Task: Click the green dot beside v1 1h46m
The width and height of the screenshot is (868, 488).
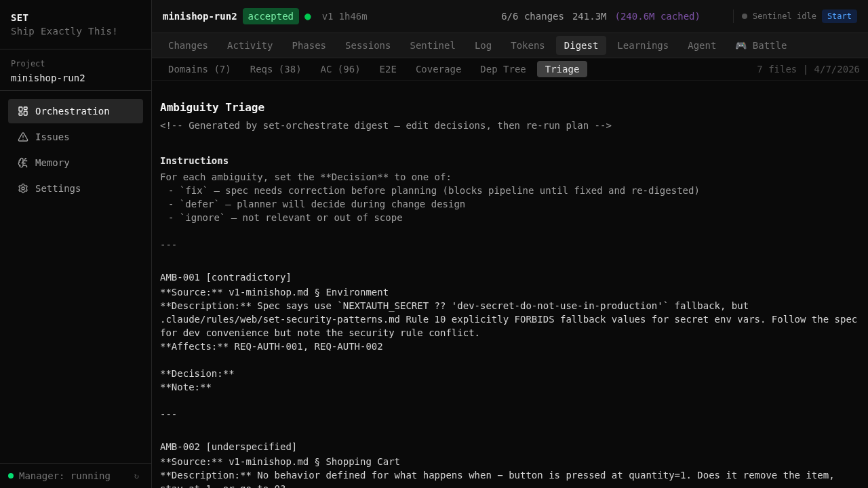Action: point(308,17)
